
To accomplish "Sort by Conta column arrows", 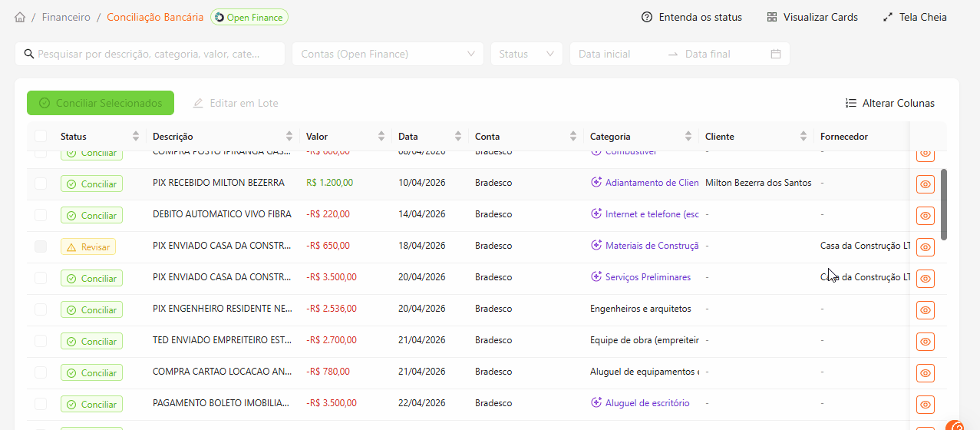I will click(x=573, y=137).
